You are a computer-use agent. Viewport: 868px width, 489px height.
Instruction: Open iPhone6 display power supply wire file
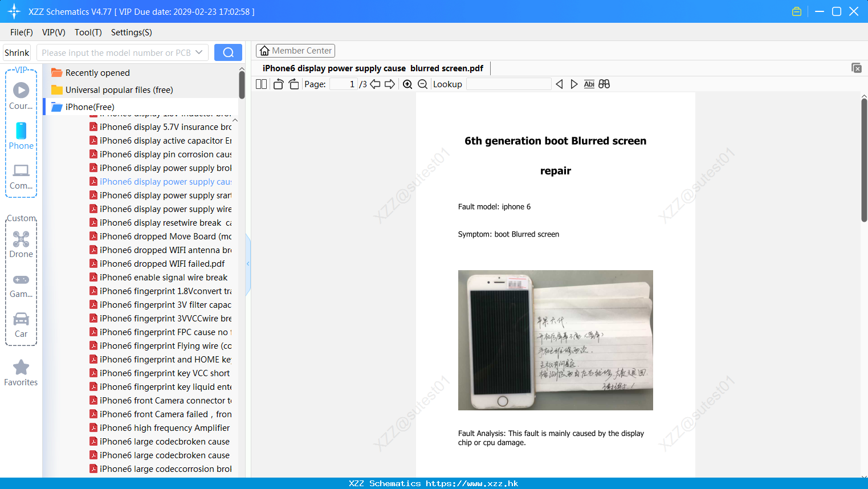[x=161, y=209]
